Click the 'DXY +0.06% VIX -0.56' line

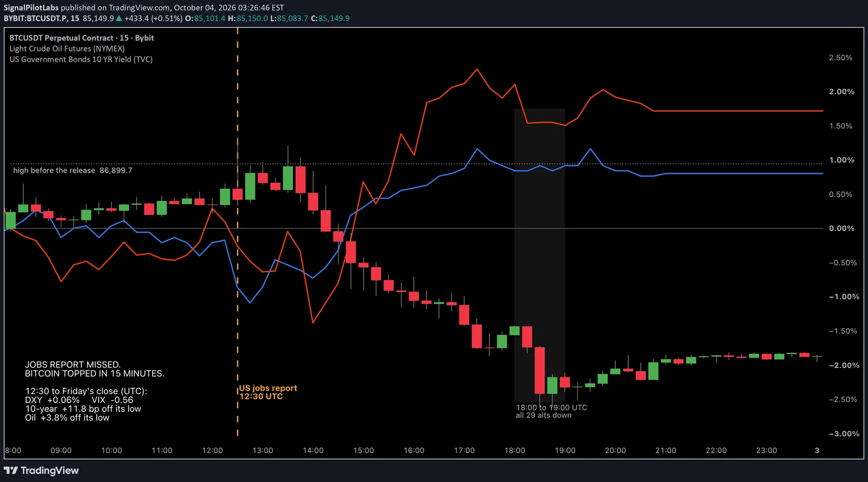[79, 400]
